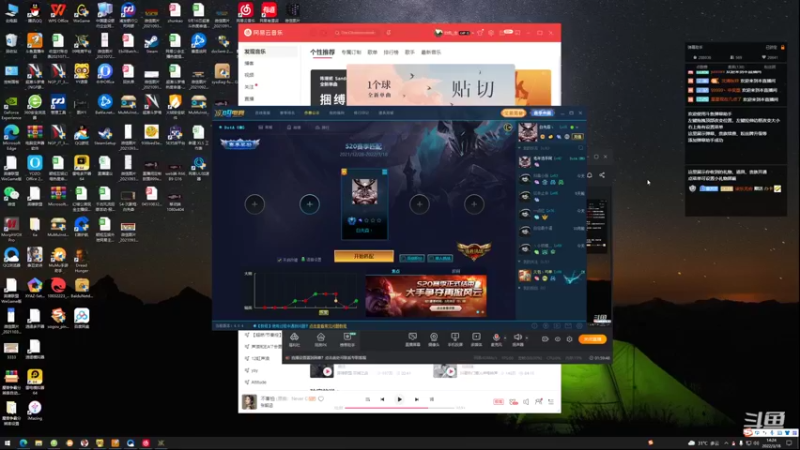This screenshot has width=800, height=450.
Task: Open the NetEase skin (shirt) icon
Action: (x=480, y=33)
